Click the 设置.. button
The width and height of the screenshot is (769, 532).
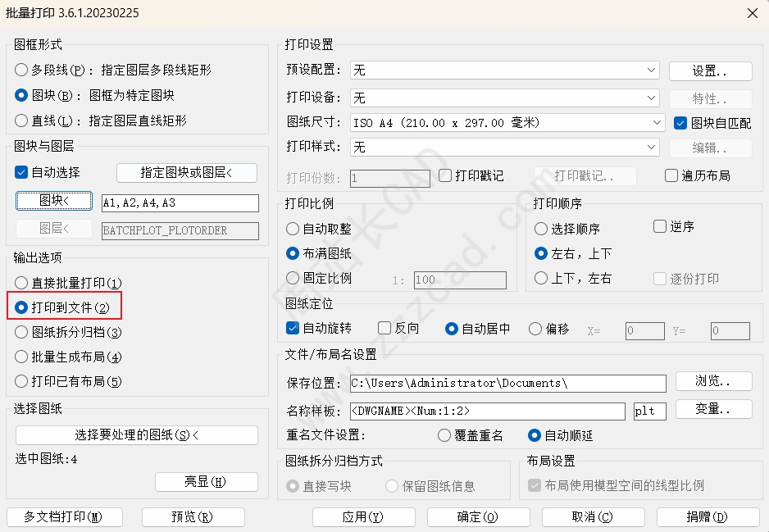point(710,71)
